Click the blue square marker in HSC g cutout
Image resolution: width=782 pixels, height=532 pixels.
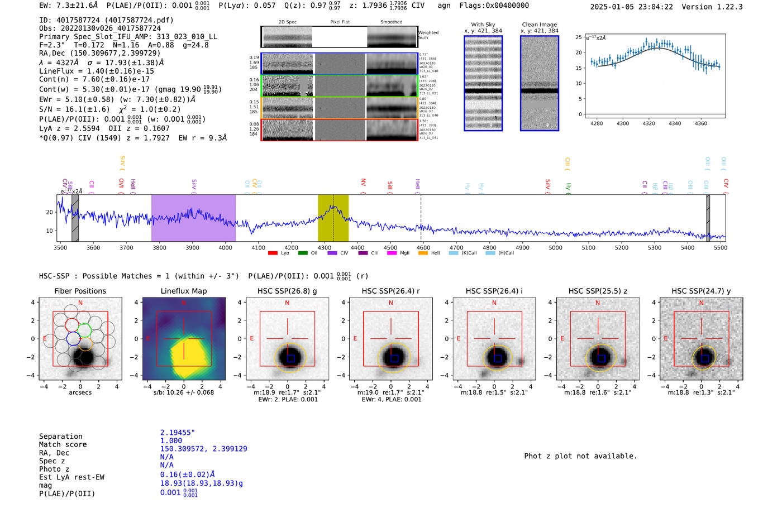[x=290, y=358]
